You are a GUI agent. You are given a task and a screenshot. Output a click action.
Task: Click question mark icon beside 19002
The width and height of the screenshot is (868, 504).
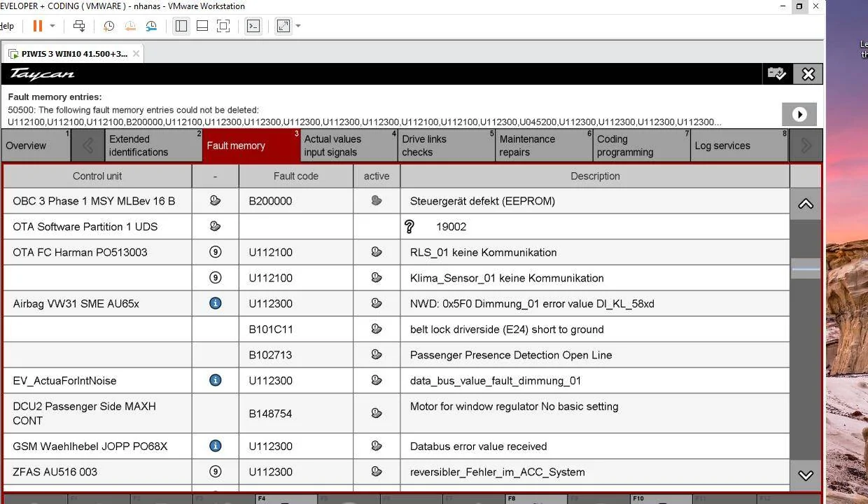[409, 226]
